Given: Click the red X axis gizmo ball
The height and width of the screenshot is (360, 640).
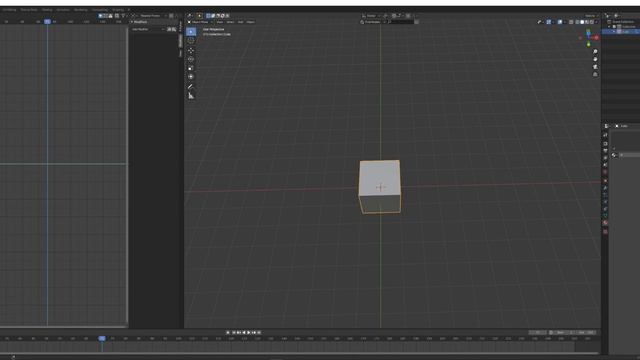Looking at the screenshot, I should pyautogui.click(x=596, y=38).
